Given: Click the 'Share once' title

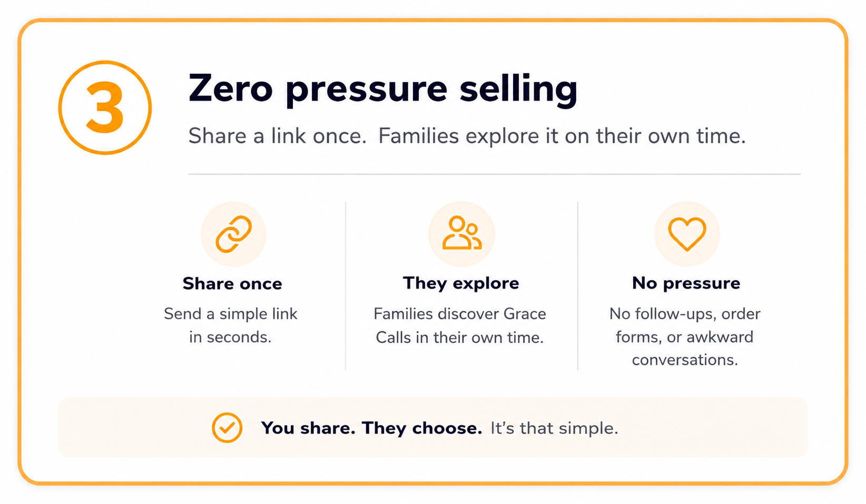Looking at the screenshot, I should pos(232,284).
